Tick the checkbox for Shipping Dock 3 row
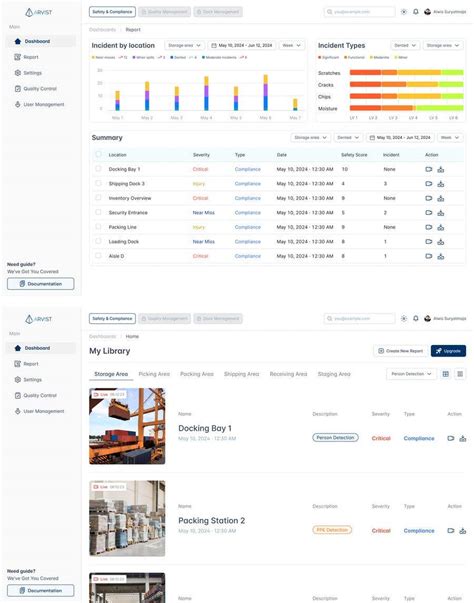The height and width of the screenshot is (603, 474). (98, 183)
